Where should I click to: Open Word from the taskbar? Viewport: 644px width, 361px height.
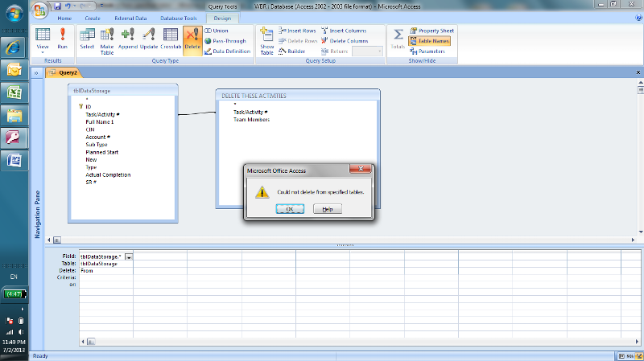click(x=14, y=160)
